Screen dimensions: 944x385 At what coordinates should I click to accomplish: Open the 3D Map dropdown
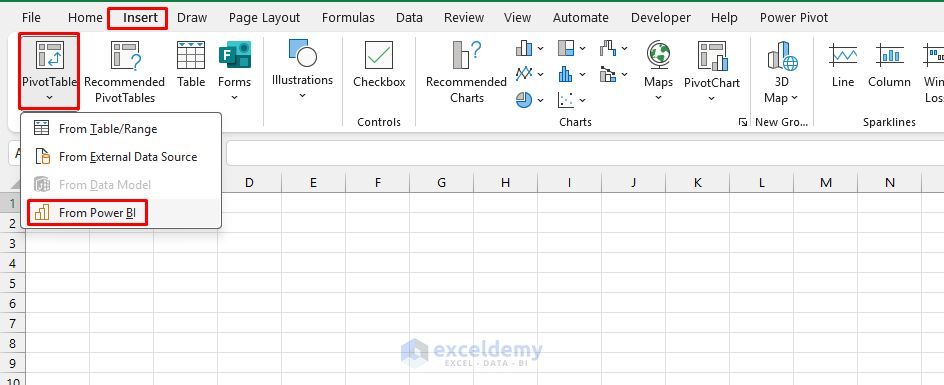(x=781, y=71)
